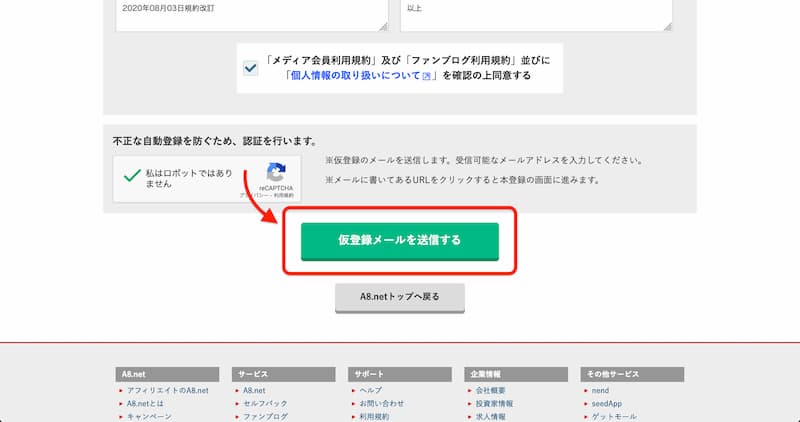The image size is (800, 422).
Task: Submit with 仮登録メールを送信する button
Action: (399, 241)
